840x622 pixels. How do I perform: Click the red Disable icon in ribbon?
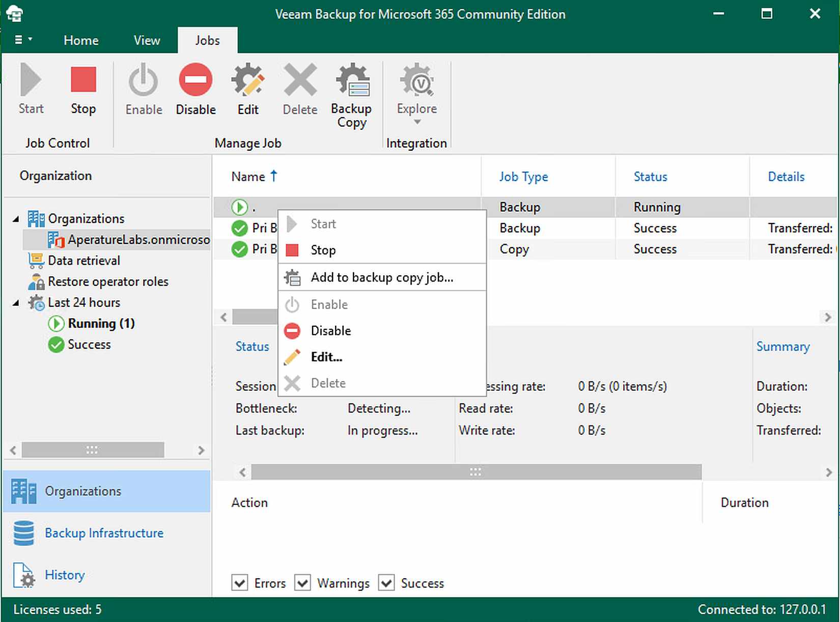[195, 79]
